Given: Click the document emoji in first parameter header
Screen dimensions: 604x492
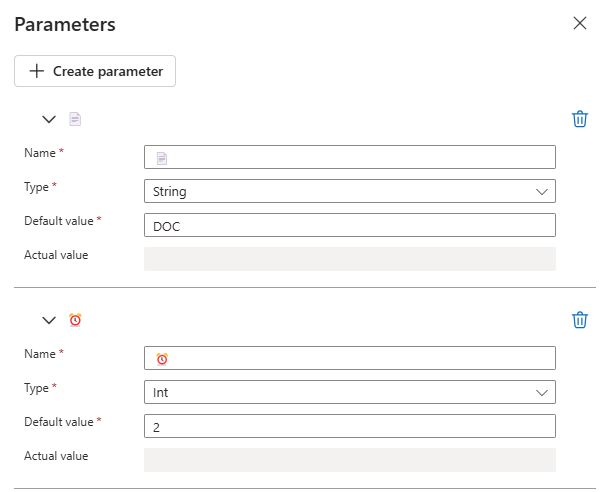Looking at the screenshot, I should click(x=75, y=119).
